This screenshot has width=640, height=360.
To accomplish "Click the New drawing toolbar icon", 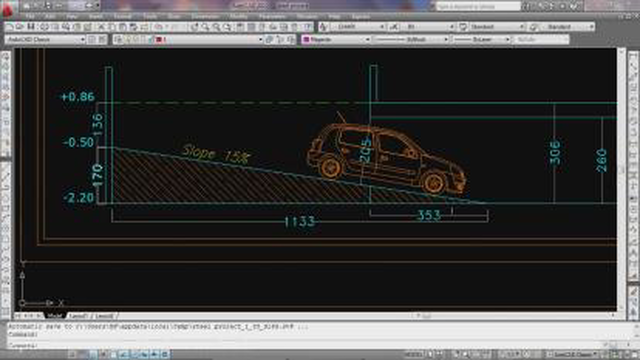I will pyautogui.click(x=9, y=27).
